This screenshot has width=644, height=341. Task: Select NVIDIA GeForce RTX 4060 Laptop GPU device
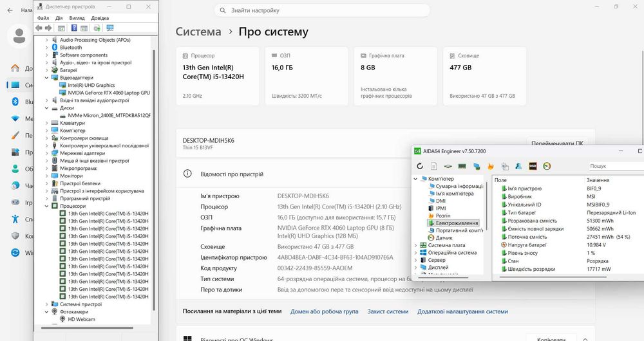(109, 93)
